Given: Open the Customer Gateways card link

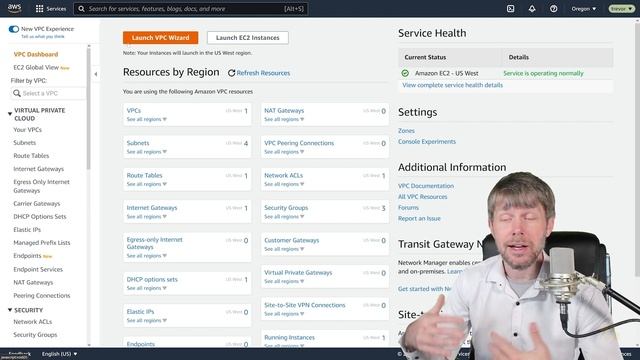Looking at the screenshot, I should pos(291,240).
